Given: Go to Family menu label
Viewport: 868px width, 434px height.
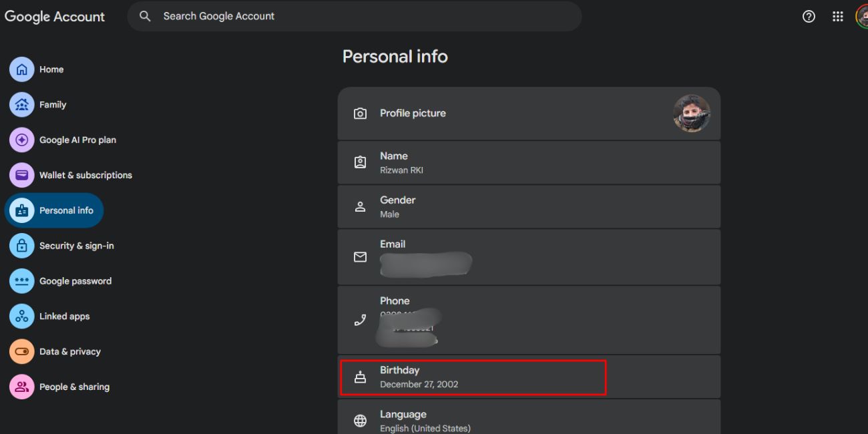Looking at the screenshot, I should coord(53,105).
